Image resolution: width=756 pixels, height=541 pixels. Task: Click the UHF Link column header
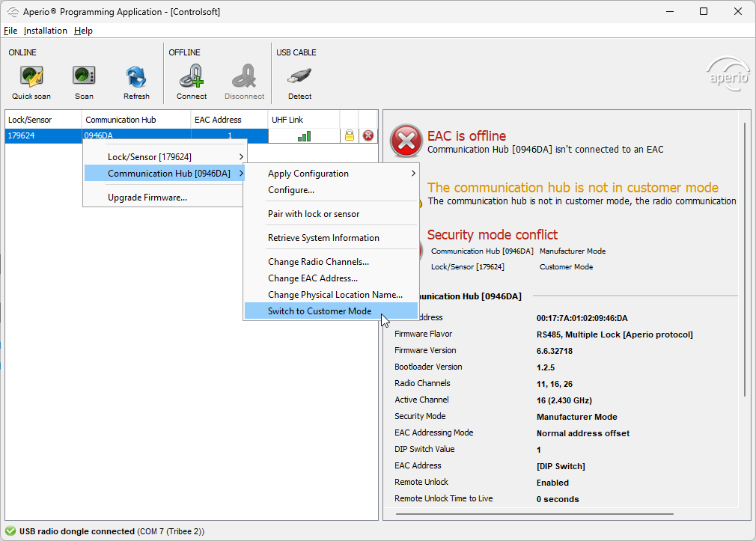click(x=304, y=120)
